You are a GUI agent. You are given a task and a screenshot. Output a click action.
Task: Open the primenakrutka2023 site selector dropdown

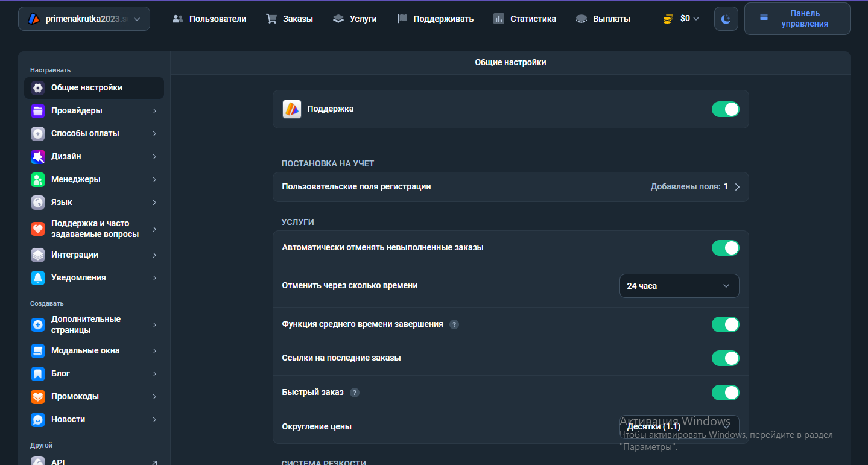[84, 19]
